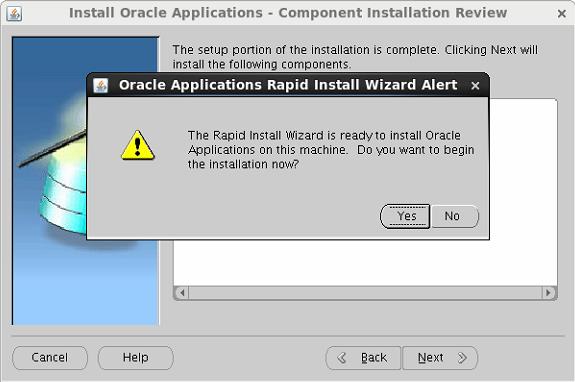Decline installation with the No button
575x382 pixels.
(455, 216)
